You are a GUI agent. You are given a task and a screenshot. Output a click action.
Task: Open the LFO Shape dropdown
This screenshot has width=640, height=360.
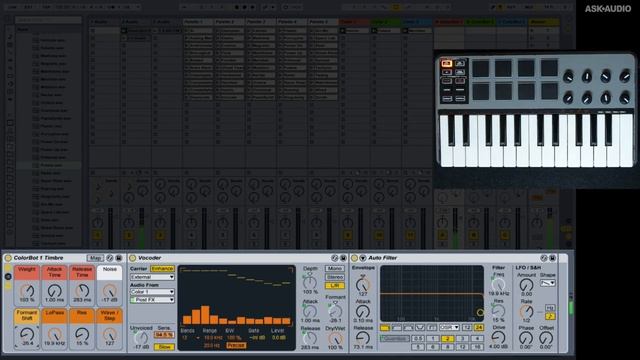point(548,283)
